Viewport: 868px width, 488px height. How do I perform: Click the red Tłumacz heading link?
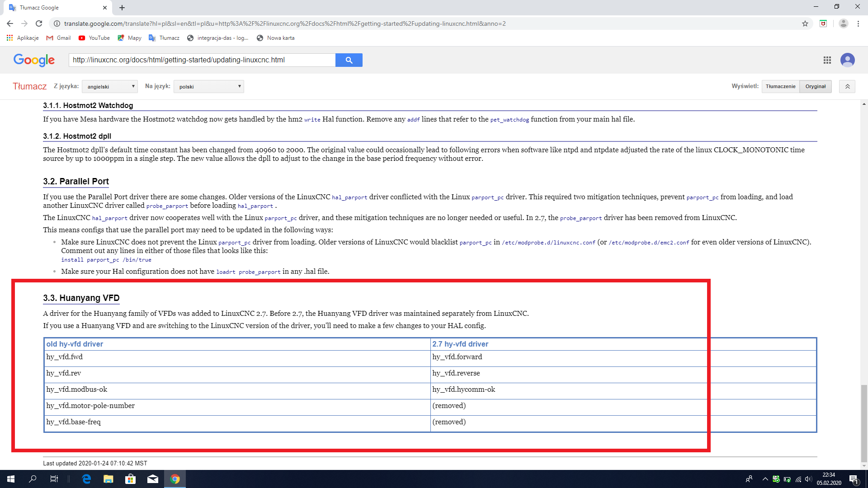click(29, 86)
